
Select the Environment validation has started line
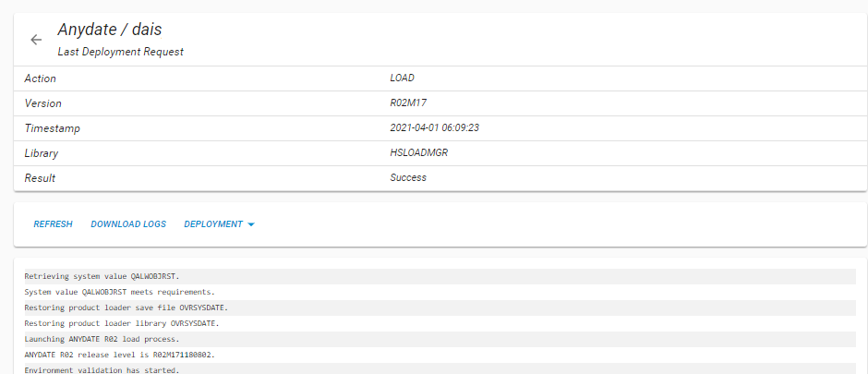click(440, 368)
